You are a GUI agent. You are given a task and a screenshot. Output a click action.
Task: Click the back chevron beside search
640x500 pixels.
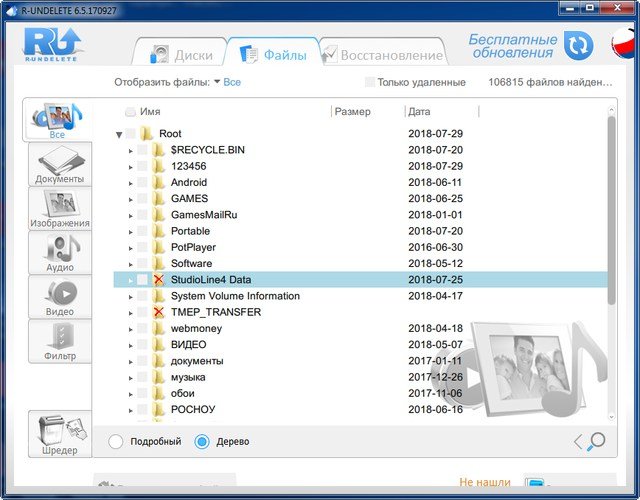pyautogui.click(x=578, y=442)
